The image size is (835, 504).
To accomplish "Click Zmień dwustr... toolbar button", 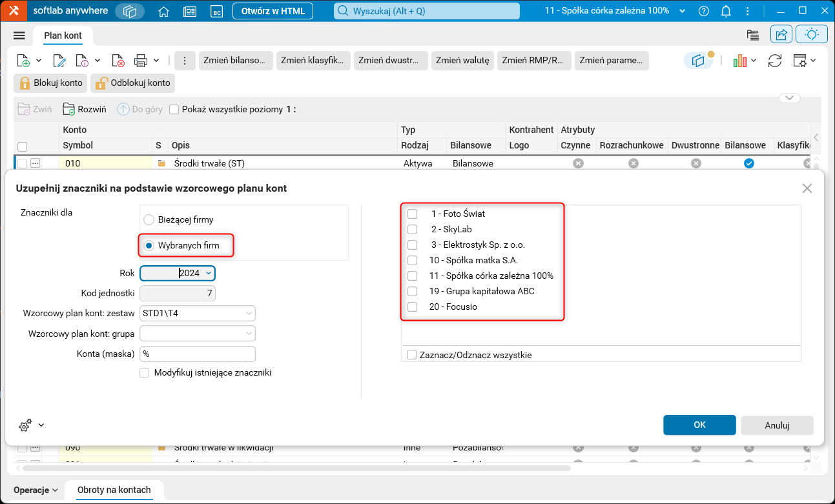I will 391,61.
